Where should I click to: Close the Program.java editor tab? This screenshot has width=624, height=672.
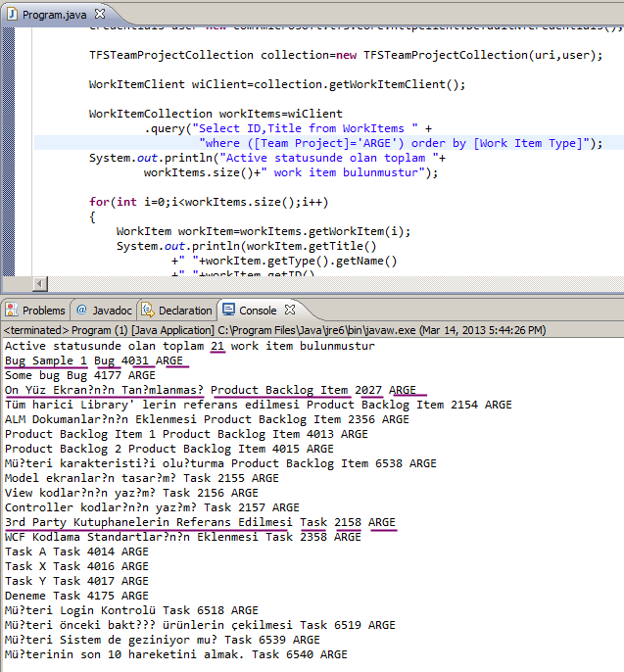click(x=101, y=15)
